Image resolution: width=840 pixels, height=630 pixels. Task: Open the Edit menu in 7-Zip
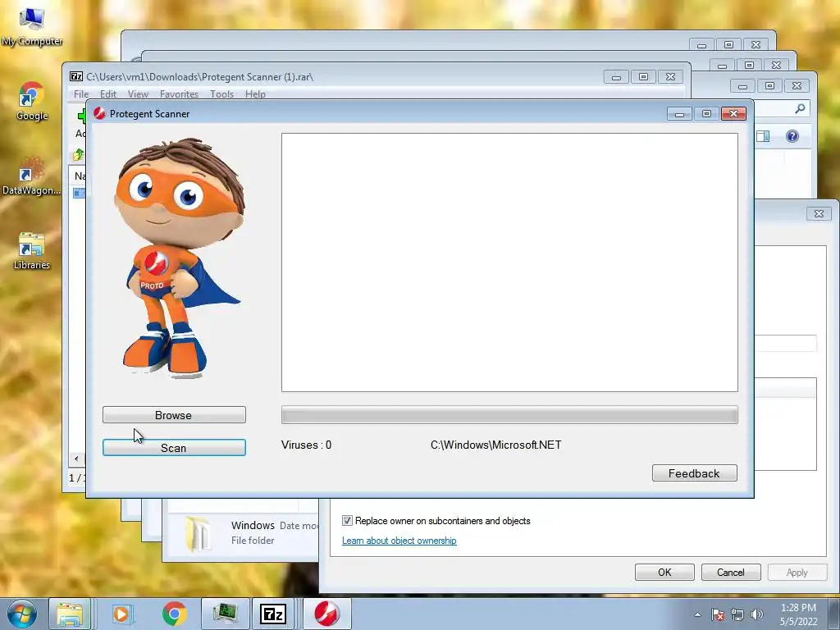point(107,94)
